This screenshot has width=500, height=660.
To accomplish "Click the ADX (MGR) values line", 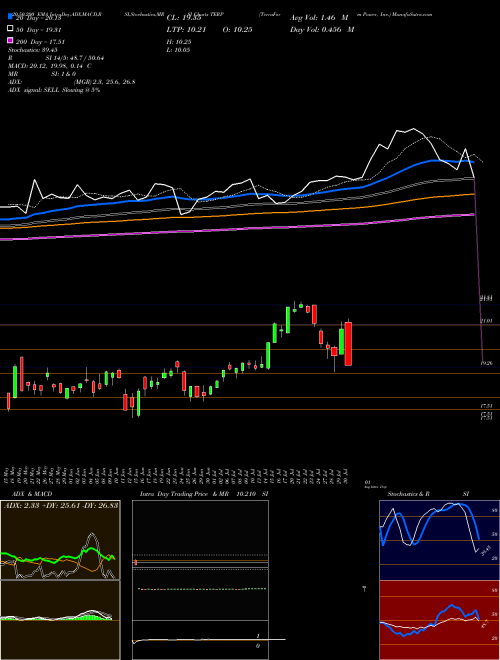I will 72,82.
